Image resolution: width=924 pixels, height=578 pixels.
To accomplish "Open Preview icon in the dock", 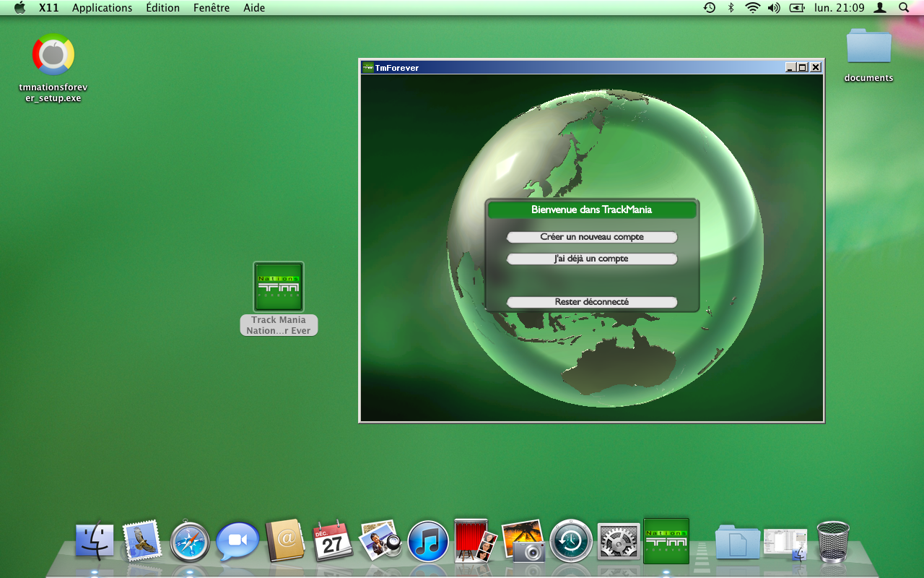I will point(380,540).
